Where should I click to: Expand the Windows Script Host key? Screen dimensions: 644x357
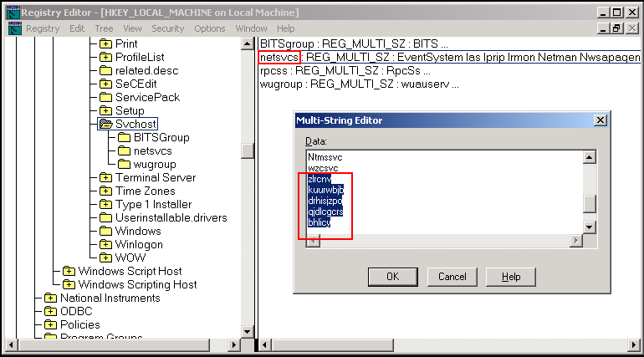click(x=69, y=271)
